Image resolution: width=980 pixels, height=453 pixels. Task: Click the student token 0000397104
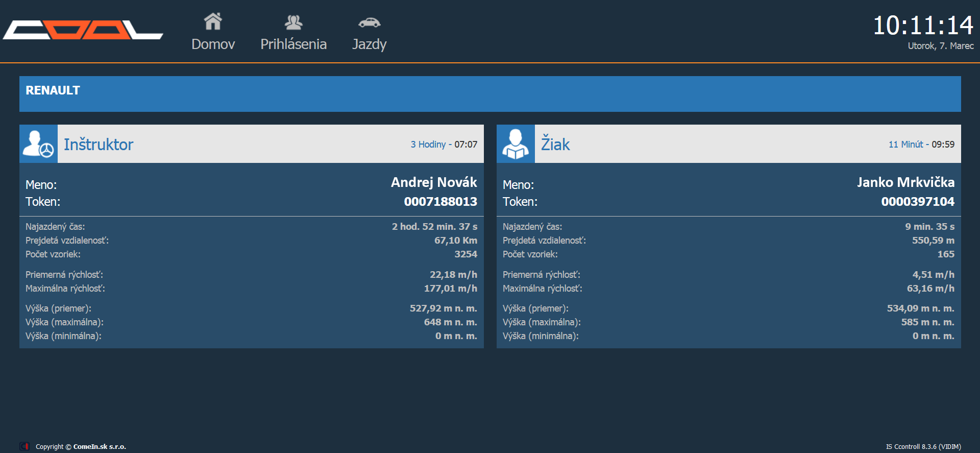pyautogui.click(x=918, y=202)
